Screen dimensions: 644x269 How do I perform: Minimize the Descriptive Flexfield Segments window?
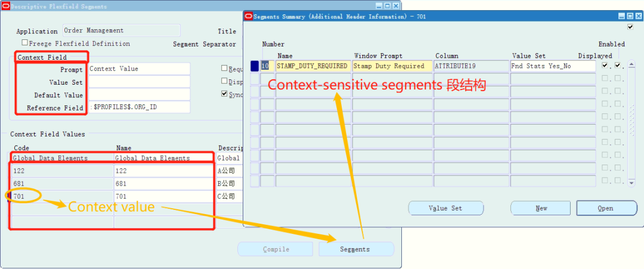click(x=379, y=6)
